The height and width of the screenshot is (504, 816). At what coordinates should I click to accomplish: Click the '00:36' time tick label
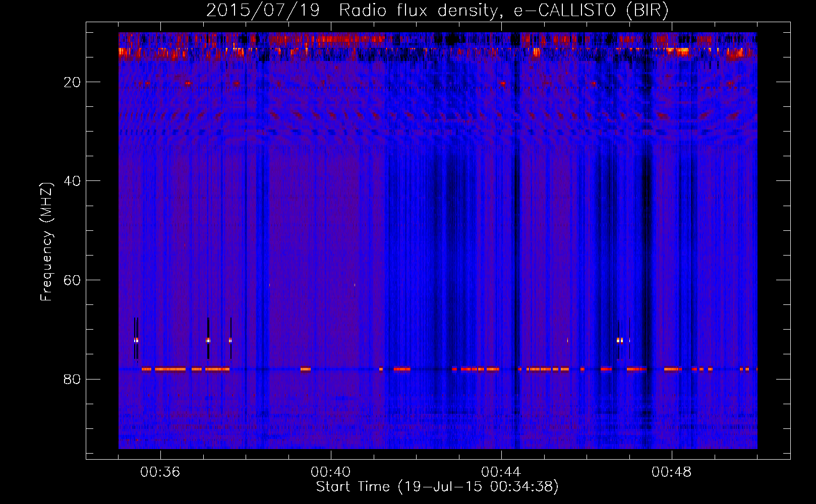tap(160, 472)
